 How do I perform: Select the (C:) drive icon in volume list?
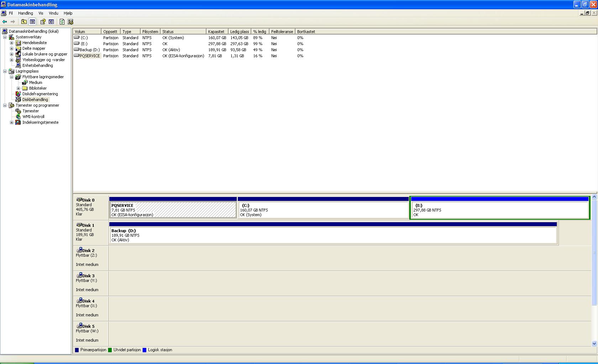(x=77, y=37)
